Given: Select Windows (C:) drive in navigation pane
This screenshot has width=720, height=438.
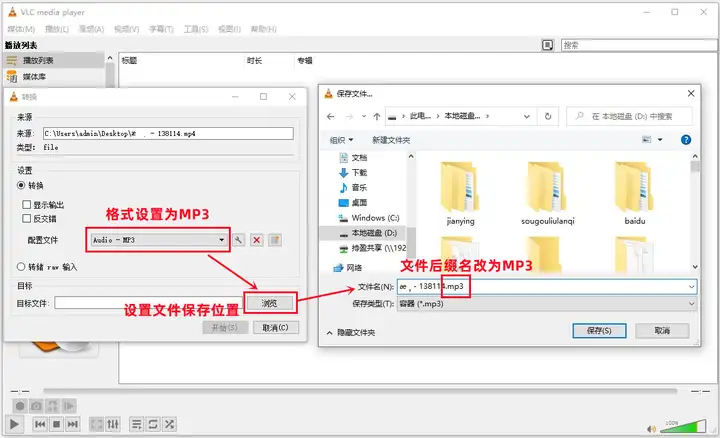Looking at the screenshot, I should coord(369,218).
